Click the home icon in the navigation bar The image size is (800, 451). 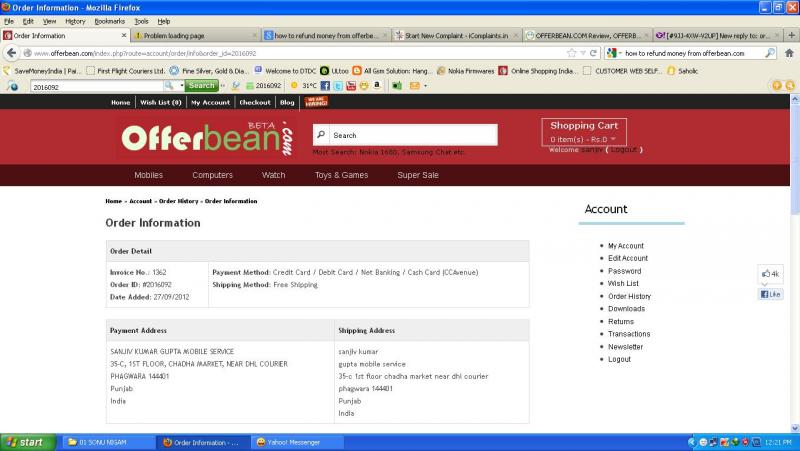click(x=788, y=52)
